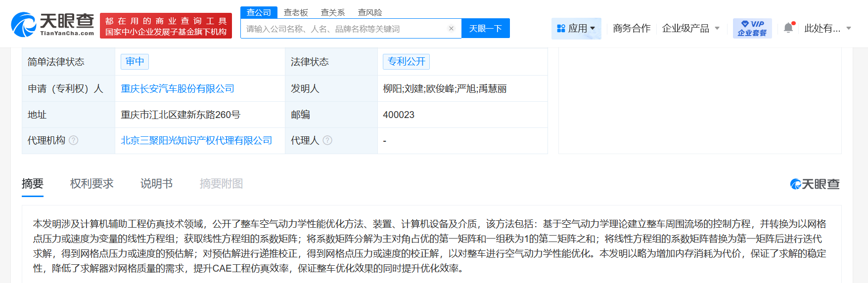This screenshot has width=868, height=283.
Task: Click the 应用 grid icon
Action: 561,29
